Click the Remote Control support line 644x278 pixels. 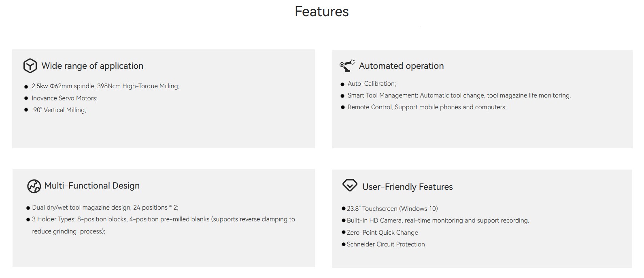coord(427,107)
